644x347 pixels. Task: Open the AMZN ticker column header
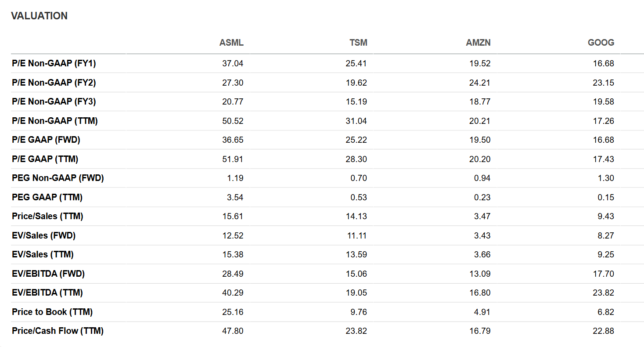click(x=479, y=43)
